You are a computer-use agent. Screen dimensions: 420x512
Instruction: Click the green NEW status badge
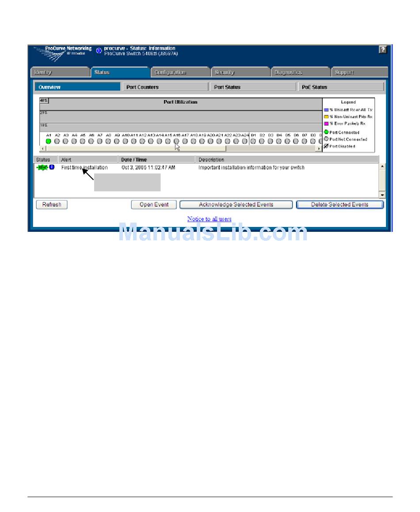tap(42, 168)
